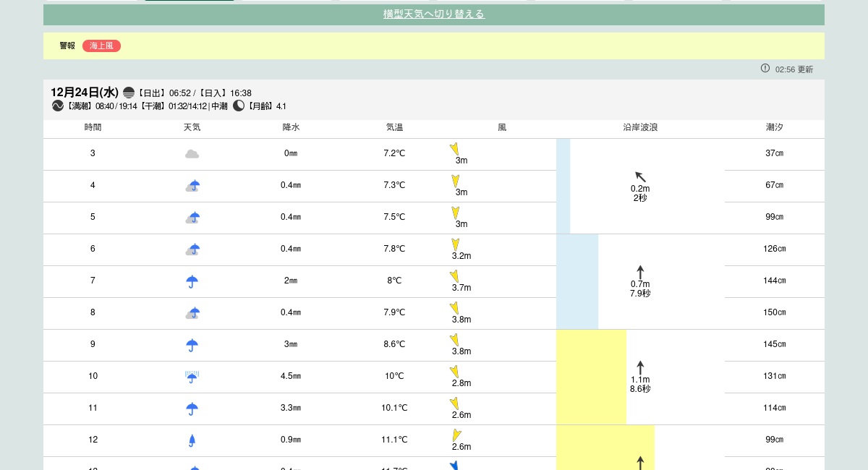Click the yellow wind arrow above 3.7m
Image resolution: width=868 pixels, height=470 pixels.
pyautogui.click(x=454, y=275)
